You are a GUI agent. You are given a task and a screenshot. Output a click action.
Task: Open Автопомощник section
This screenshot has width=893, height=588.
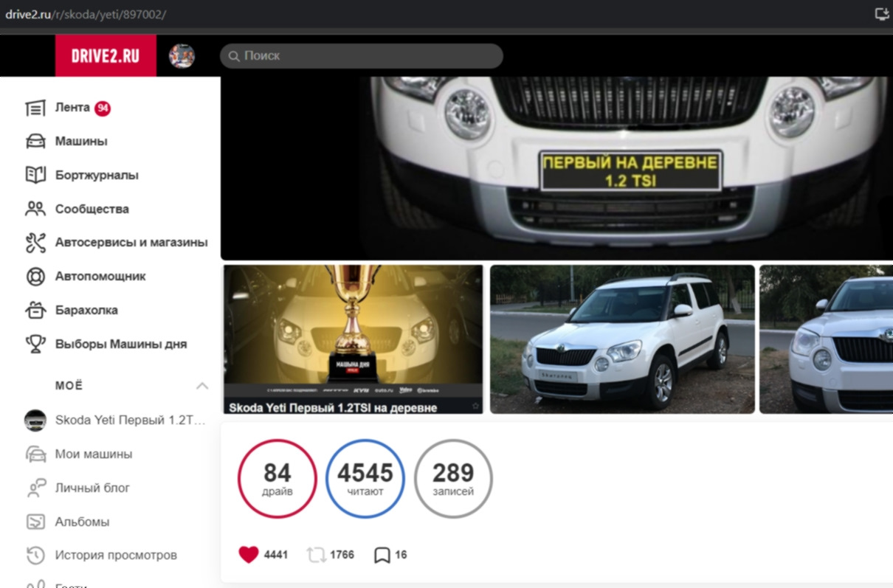pos(100,277)
